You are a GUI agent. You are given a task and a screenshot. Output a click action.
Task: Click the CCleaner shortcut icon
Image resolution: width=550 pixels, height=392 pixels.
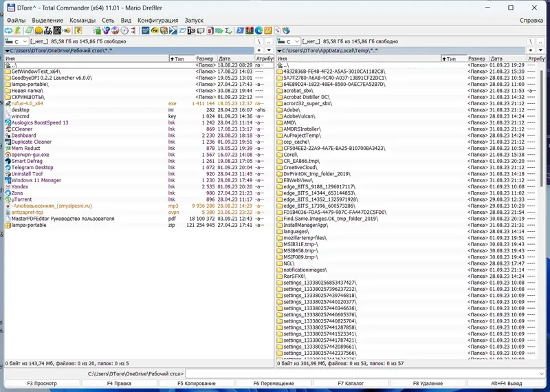click(x=7, y=129)
